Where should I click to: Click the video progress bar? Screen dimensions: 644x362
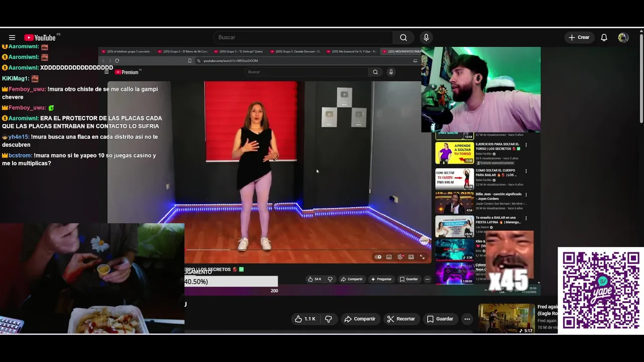(x=308, y=249)
